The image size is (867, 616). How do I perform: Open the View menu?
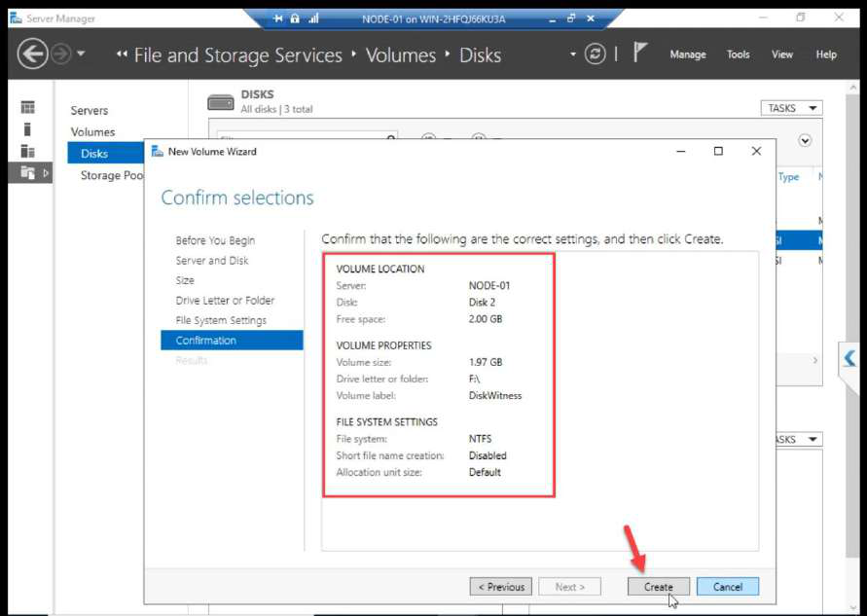[x=781, y=54]
